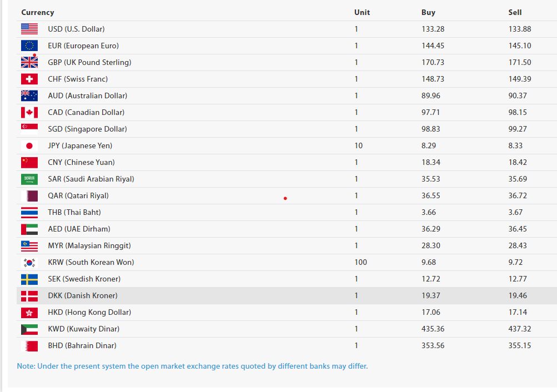Click the South Korean flag icon
The image size is (557, 392).
[29, 262]
